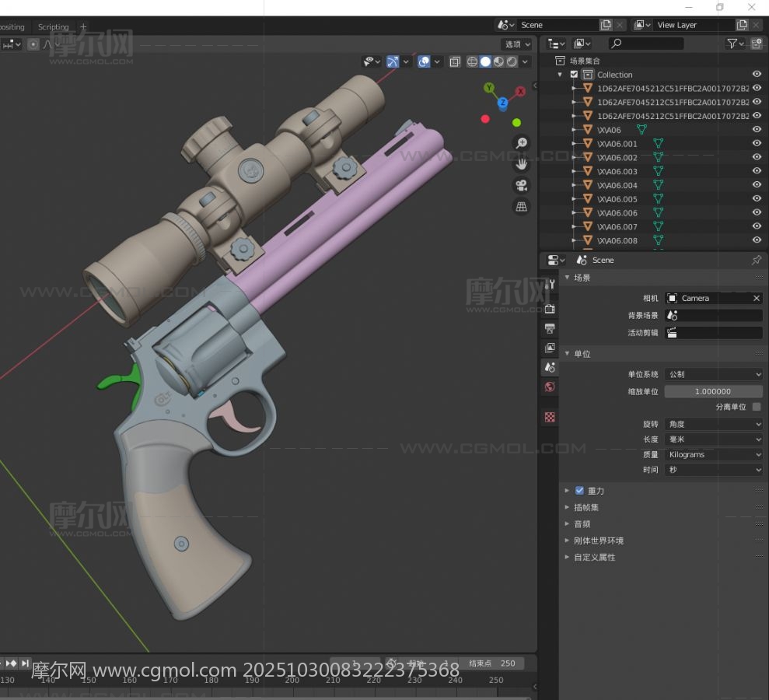
Task: Open the Texture properties checker icon
Action: [550, 418]
